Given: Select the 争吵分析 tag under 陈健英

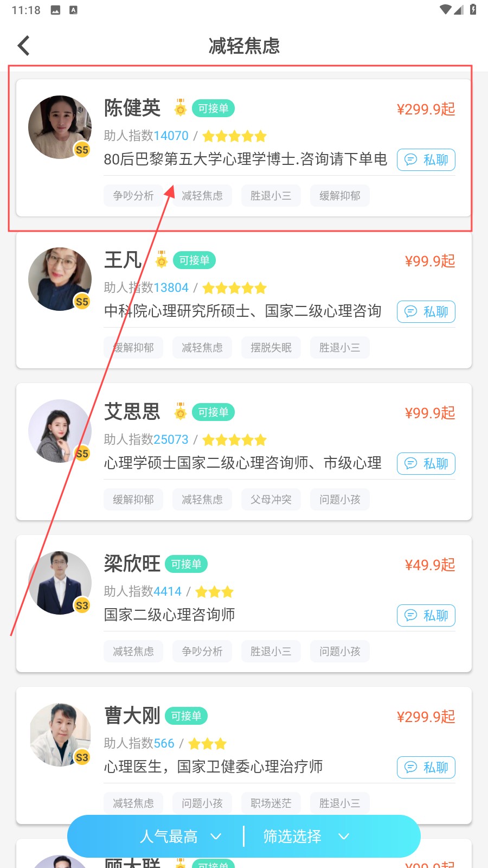Looking at the screenshot, I should (x=133, y=195).
